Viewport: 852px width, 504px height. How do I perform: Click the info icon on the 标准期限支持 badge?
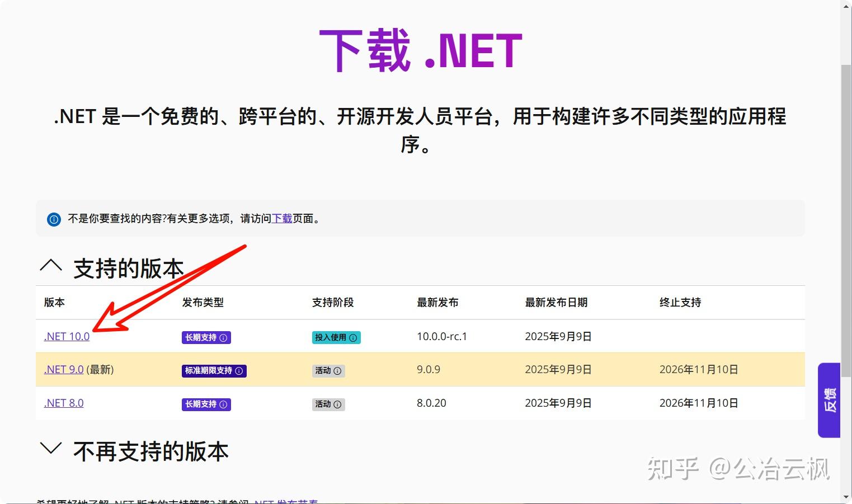pos(239,370)
